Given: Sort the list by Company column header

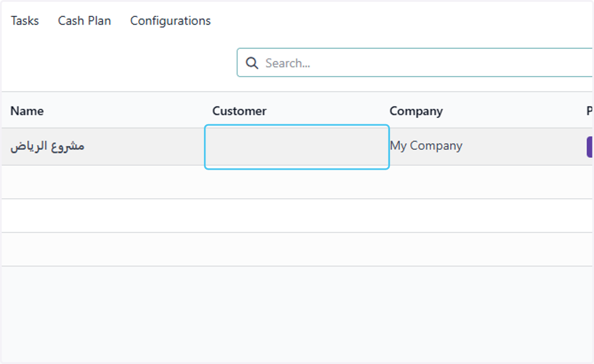Looking at the screenshot, I should coord(416,111).
